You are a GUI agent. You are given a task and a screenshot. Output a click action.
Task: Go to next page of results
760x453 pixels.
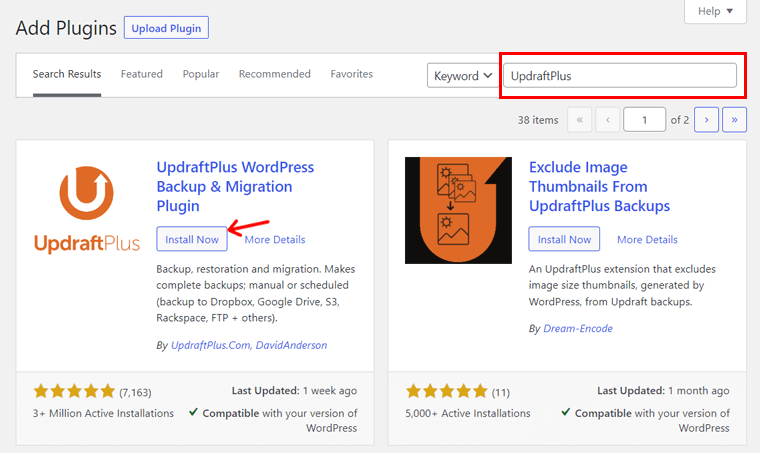point(706,120)
